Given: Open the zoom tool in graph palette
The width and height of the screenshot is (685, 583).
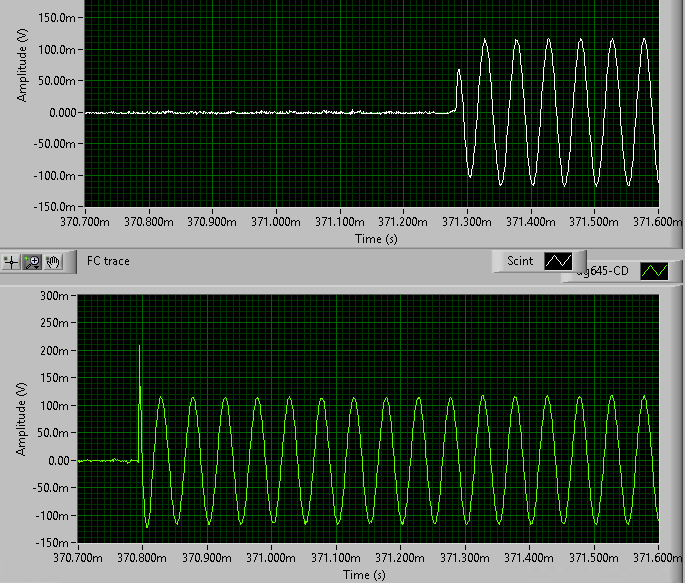Looking at the screenshot, I should (32, 262).
